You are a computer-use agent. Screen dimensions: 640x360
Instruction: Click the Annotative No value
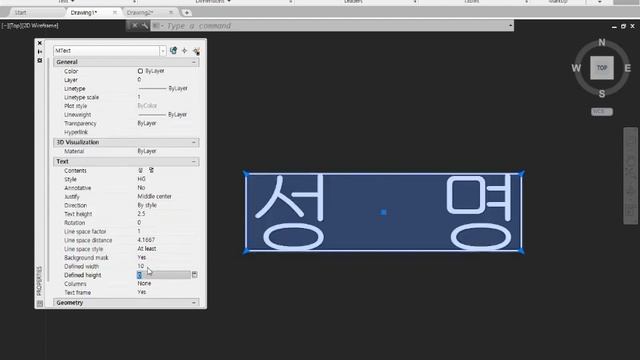point(141,188)
